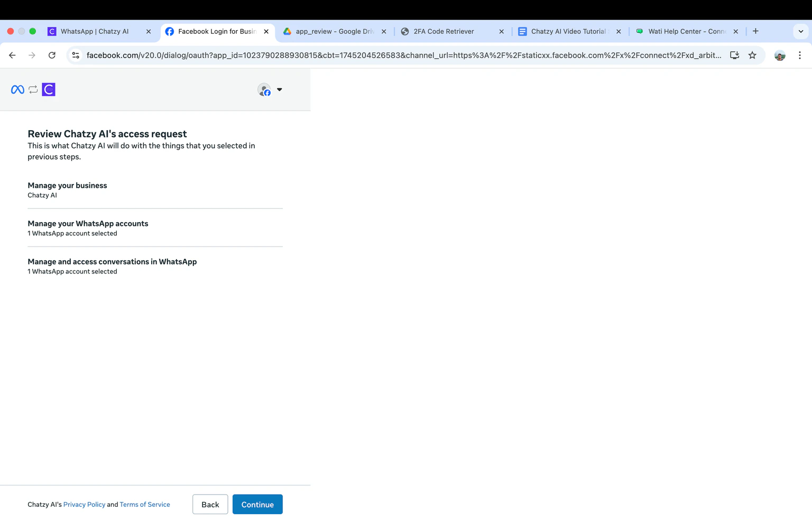Open the Facebook profile account dropdown arrow
Image resolution: width=812 pixels, height=528 pixels.
click(280, 89)
